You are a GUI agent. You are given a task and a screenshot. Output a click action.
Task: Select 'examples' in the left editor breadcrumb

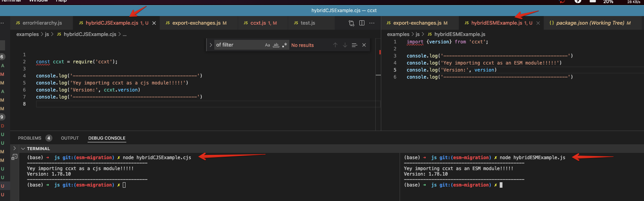pyautogui.click(x=27, y=34)
